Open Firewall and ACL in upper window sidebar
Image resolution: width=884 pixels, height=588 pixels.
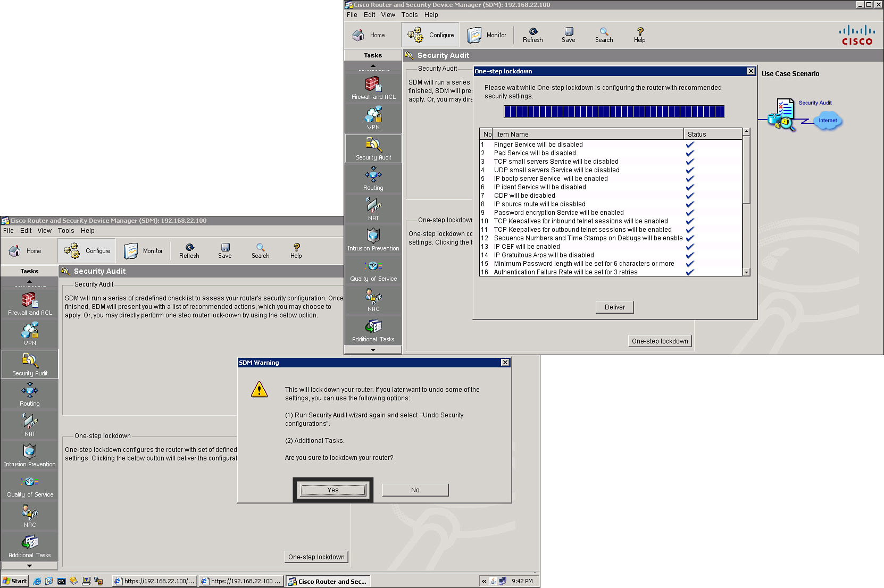pos(373,88)
